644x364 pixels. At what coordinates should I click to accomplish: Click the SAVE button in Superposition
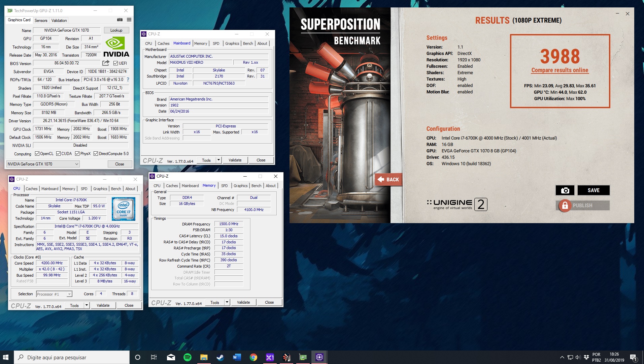[x=594, y=190]
